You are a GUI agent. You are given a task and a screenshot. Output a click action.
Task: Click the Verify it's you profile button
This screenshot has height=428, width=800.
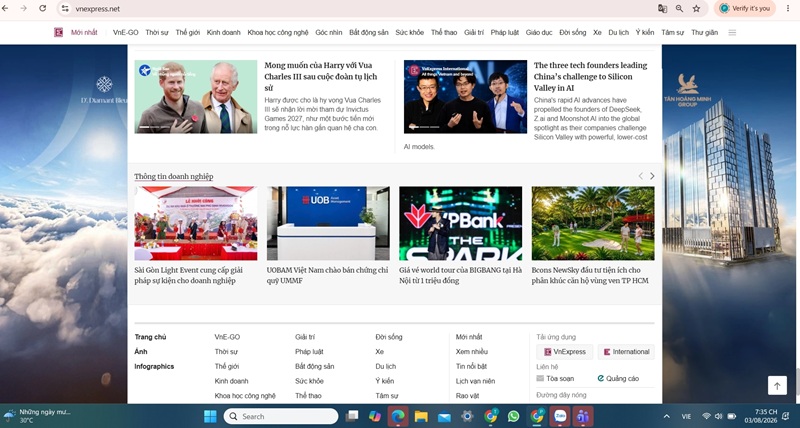745,9
